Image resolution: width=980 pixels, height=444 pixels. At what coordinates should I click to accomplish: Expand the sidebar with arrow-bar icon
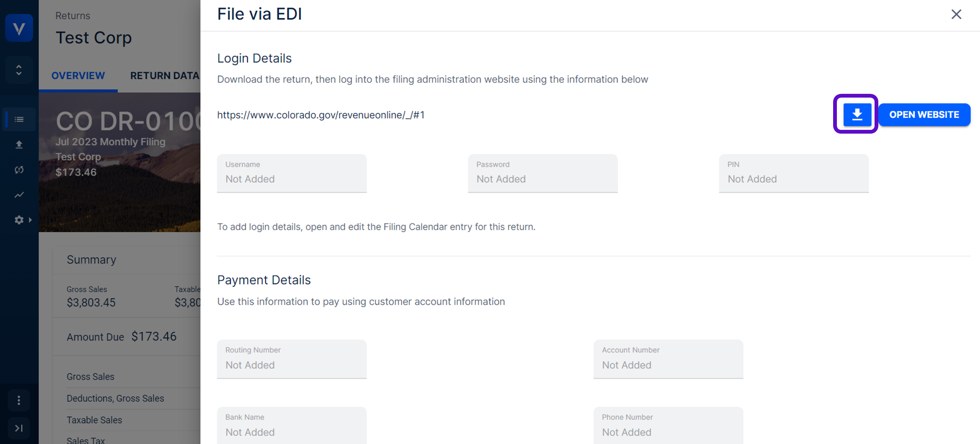click(19, 428)
